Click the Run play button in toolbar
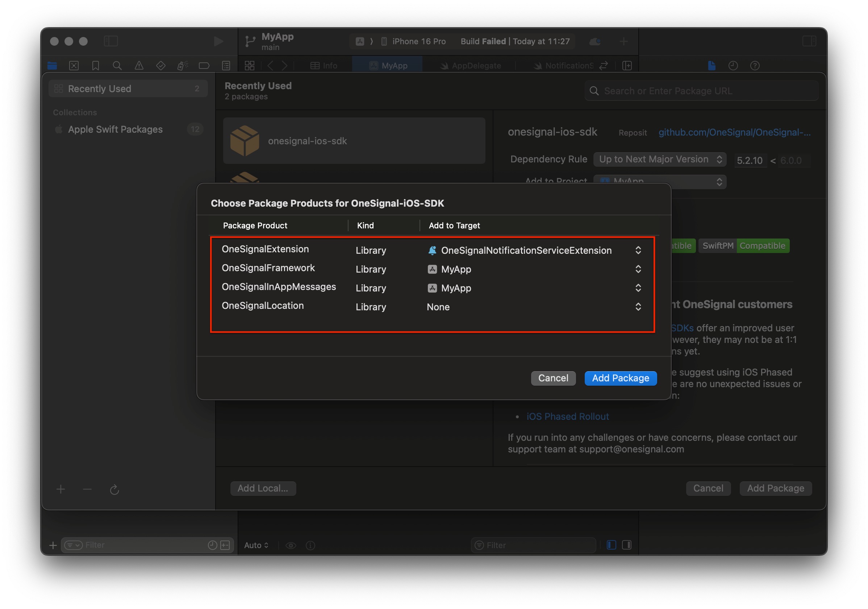This screenshot has height=609, width=868. pos(218,41)
